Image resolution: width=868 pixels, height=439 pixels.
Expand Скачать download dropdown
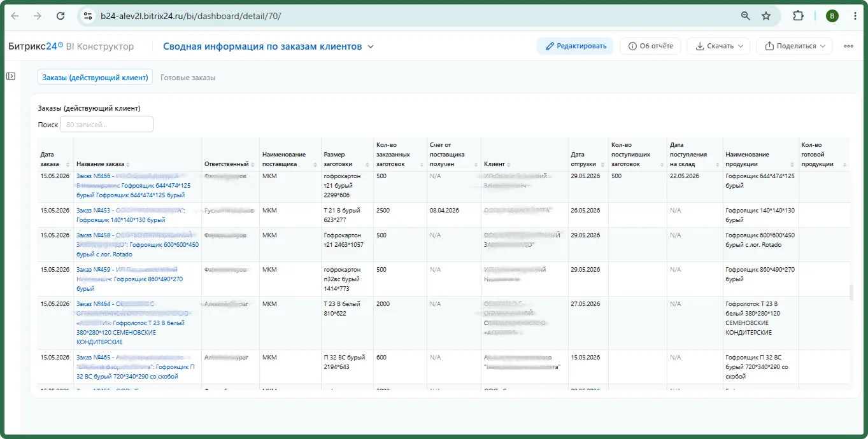click(719, 46)
